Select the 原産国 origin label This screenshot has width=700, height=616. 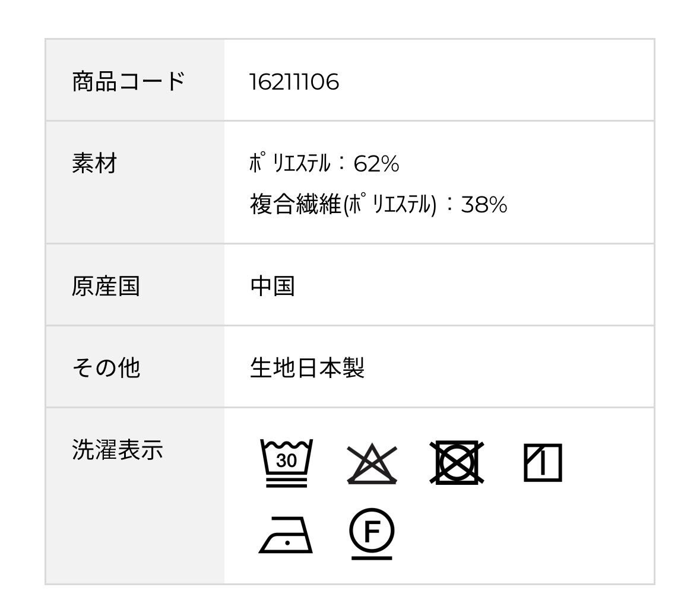[106, 286]
